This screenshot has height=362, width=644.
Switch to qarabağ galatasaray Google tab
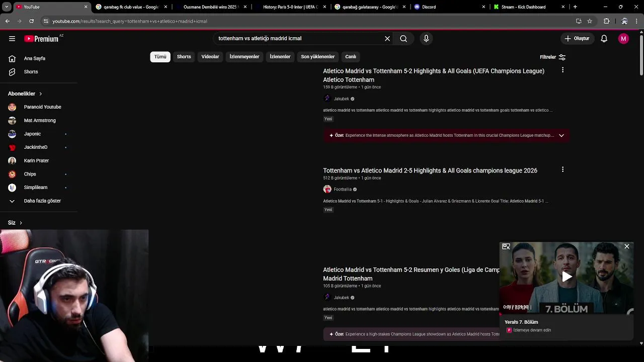point(370,7)
